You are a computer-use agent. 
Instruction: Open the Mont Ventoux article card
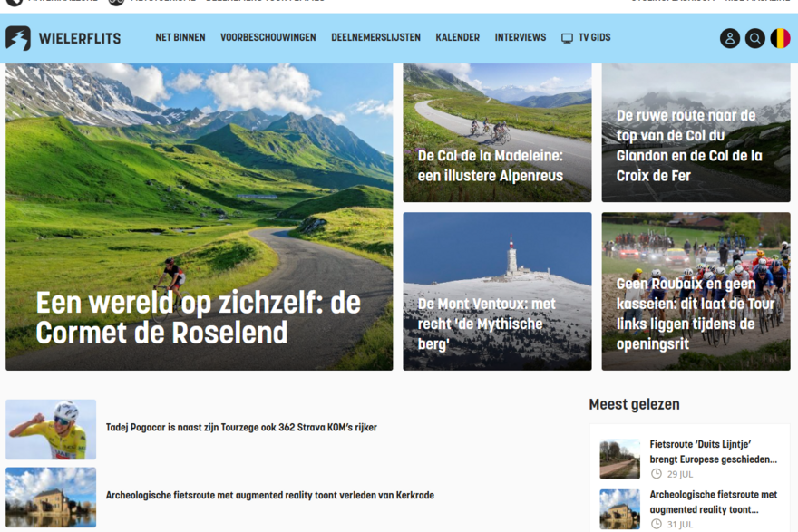(x=497, y=292)
